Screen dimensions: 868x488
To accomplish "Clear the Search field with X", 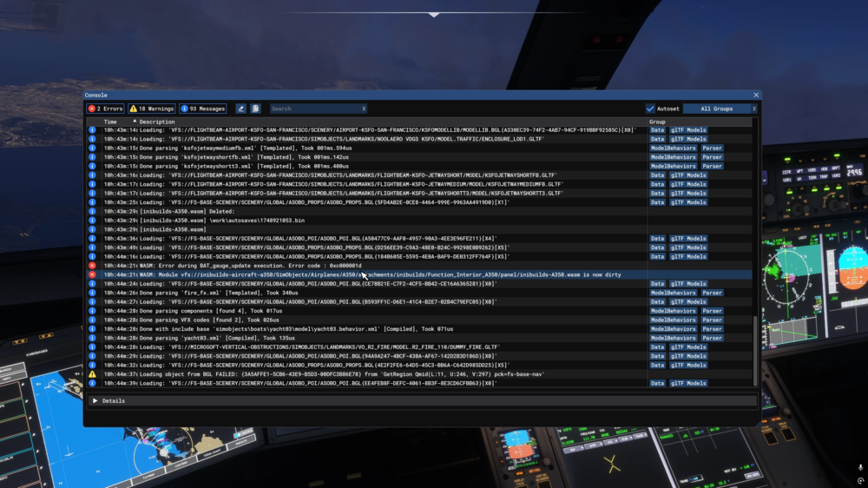I will point(364,109).
